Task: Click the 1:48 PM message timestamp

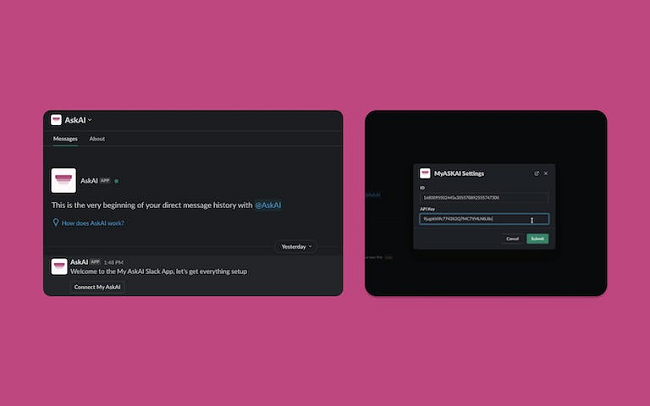Action: pos(113,262)
